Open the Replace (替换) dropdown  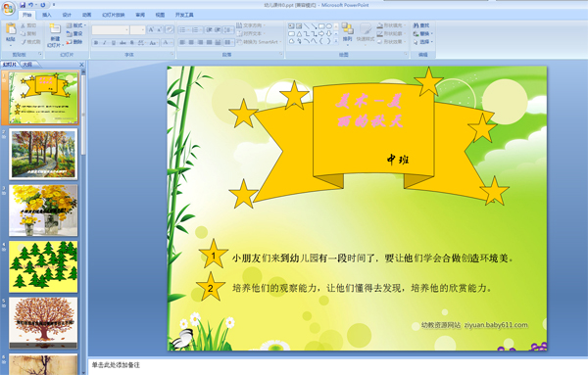tap(423, 33)
